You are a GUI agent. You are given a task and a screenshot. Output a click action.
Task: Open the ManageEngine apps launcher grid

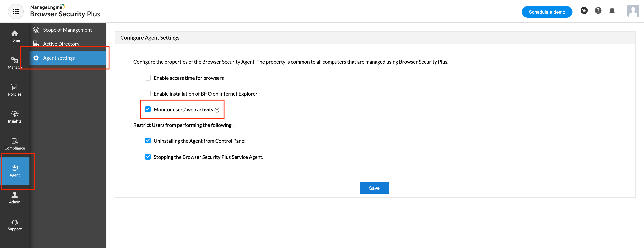16,11
